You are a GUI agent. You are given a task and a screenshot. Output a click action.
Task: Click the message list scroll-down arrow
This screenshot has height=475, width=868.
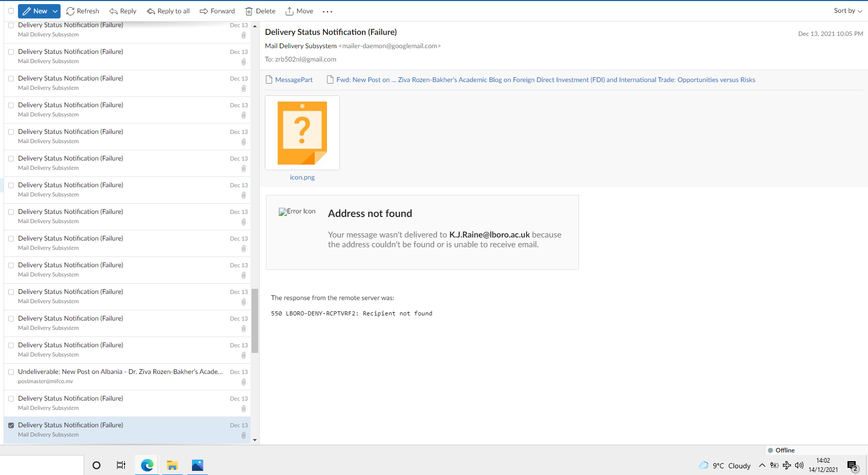coord(255,440)
